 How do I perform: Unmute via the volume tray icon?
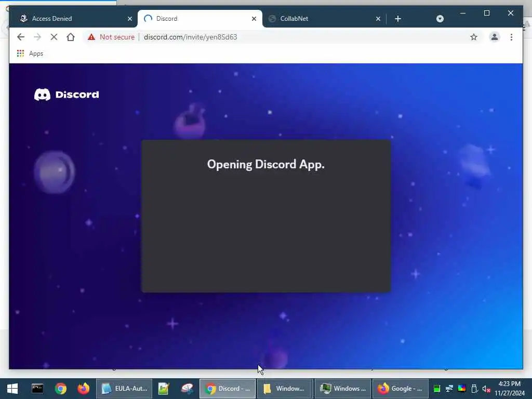[x=486, y=389]
